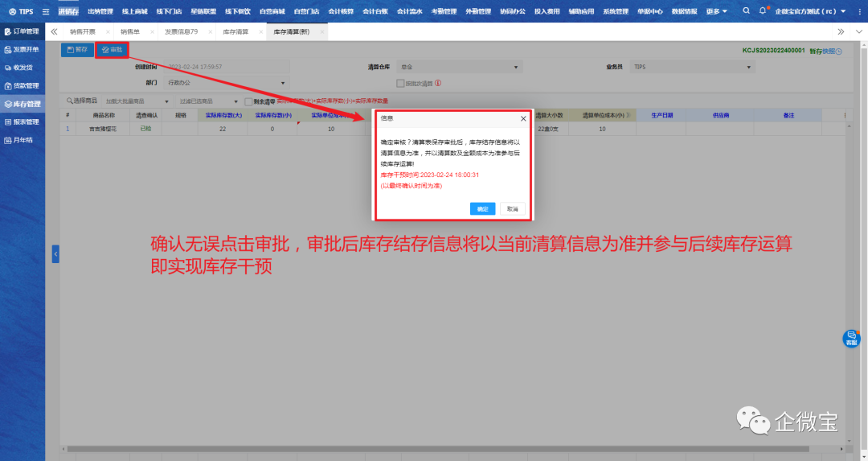Open the 更多 menu in top navigation
Image resolution: width=868 pixels, height=461 pixels.
click(x=716, y=11)
